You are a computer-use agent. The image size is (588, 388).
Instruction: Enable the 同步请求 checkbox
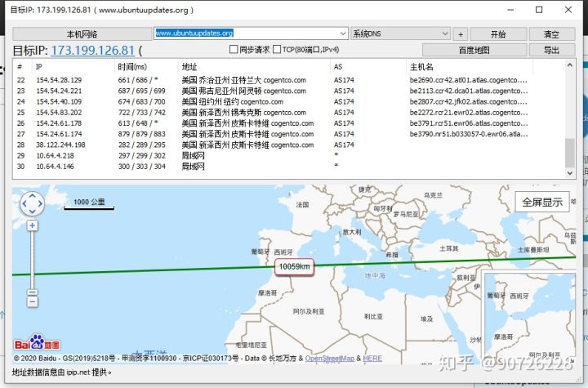pos(234,49)
